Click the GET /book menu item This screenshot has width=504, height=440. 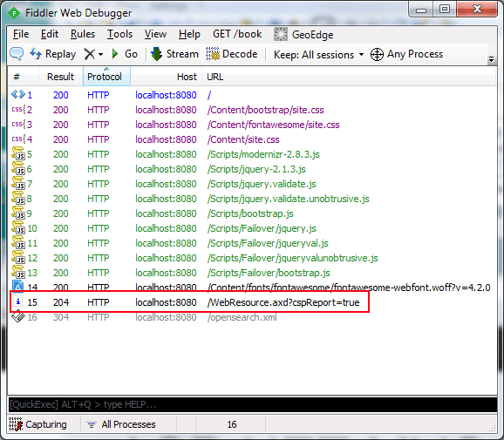coord(237,34)
